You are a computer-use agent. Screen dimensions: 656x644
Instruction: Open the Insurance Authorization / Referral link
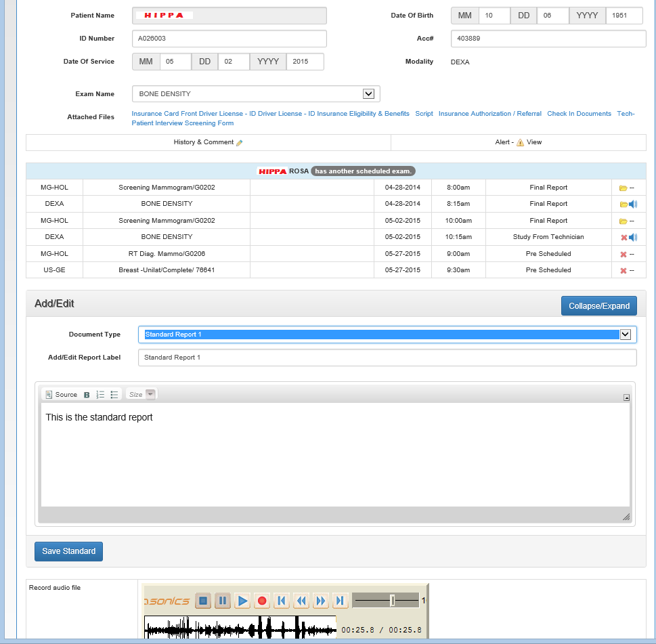(x=489, y=114)
